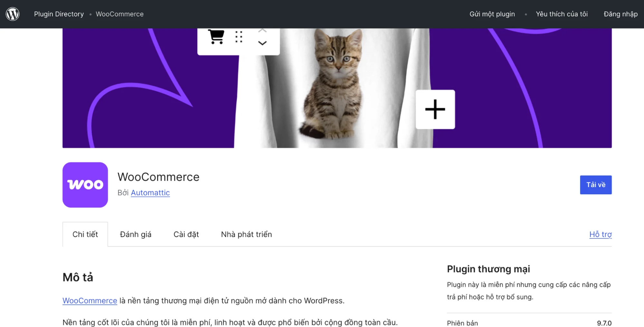The image size is (644, 327).
Task: Switch to the Cài đặt tab
Action: tap(186, 234)
